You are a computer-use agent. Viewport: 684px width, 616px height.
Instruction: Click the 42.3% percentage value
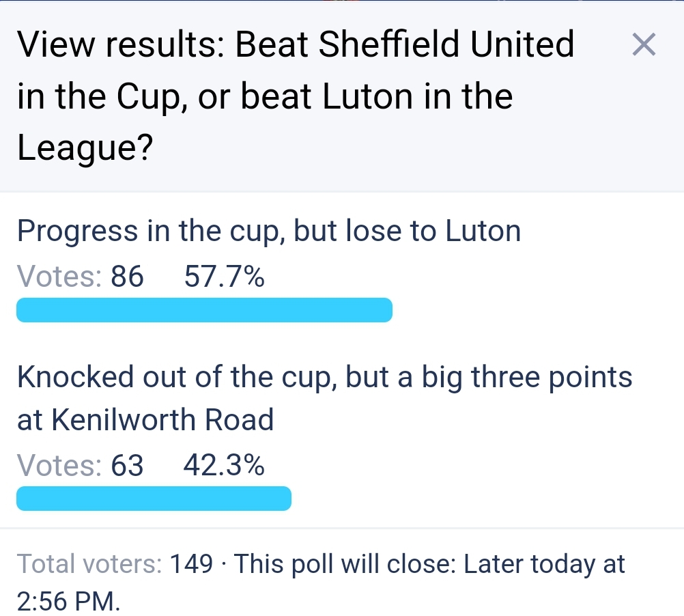(224, 465)
